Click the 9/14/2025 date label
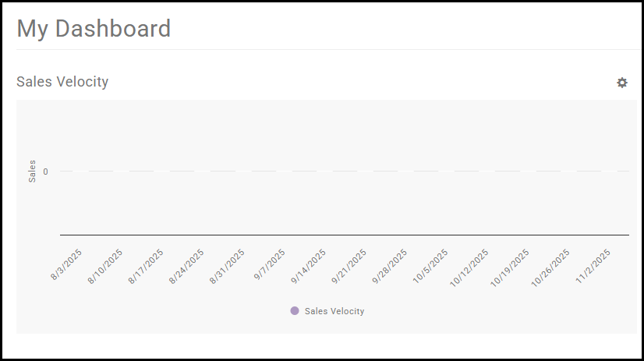The image size is (644, 361). coord(308,266)
